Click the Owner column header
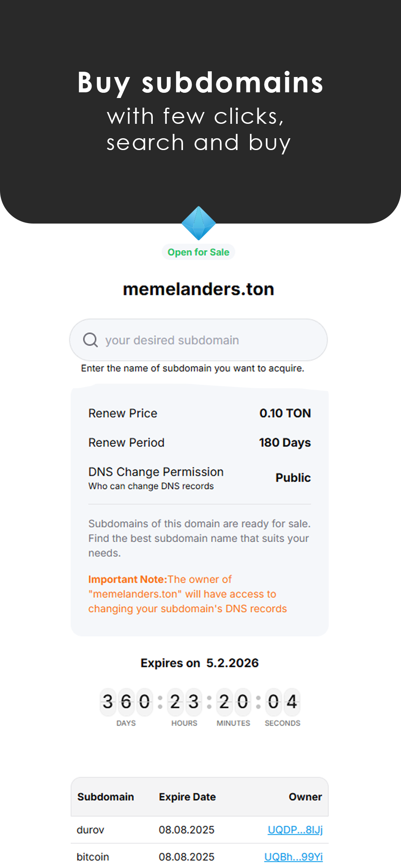The width and height of the screenshot is (401, 868). pyautogui.click(x=305, y=797)
